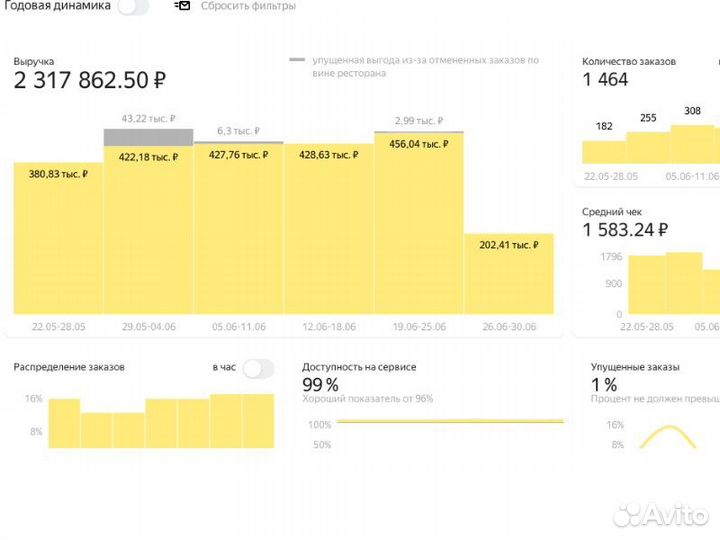This screenshot has height=540, width=720.
Task: Enable the 'в час' toggle
Action: [x=257, y=368]
